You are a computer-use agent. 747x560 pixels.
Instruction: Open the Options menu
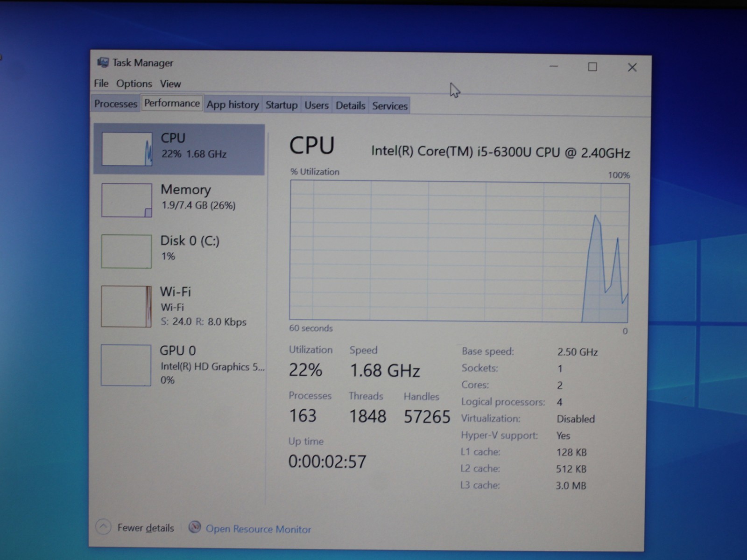(x=134, y=84)
